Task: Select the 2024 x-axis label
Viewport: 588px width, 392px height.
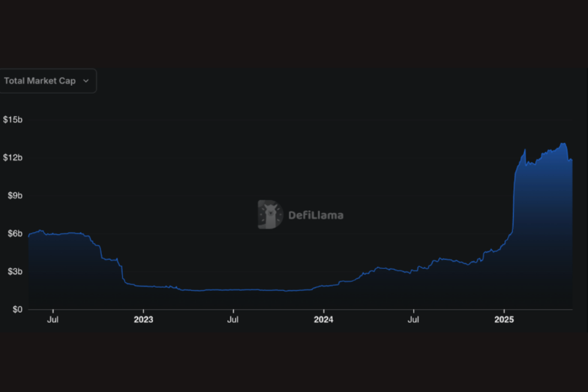Action: 323,320
